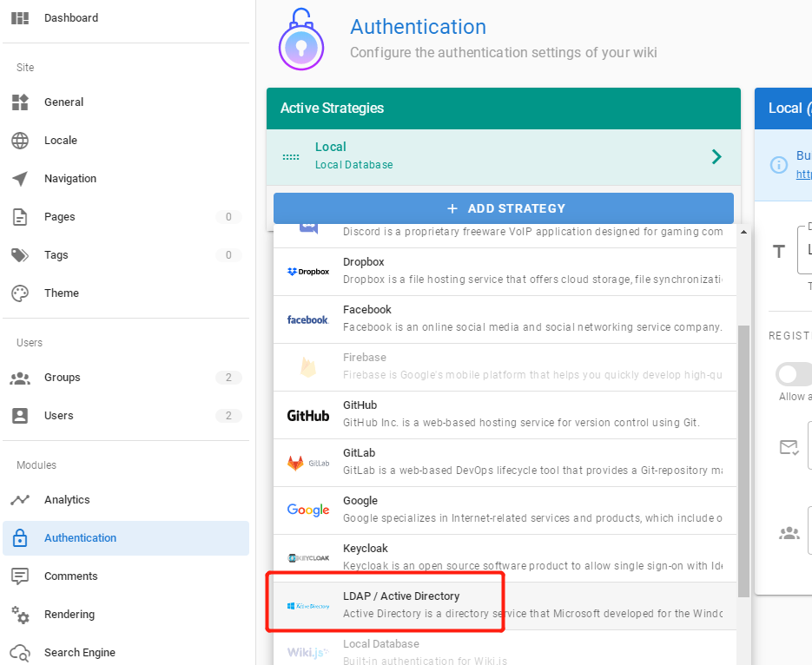The image size is (812, 665).
Task: Click the Comments speech bubble icon
Action: click(20, 576)
